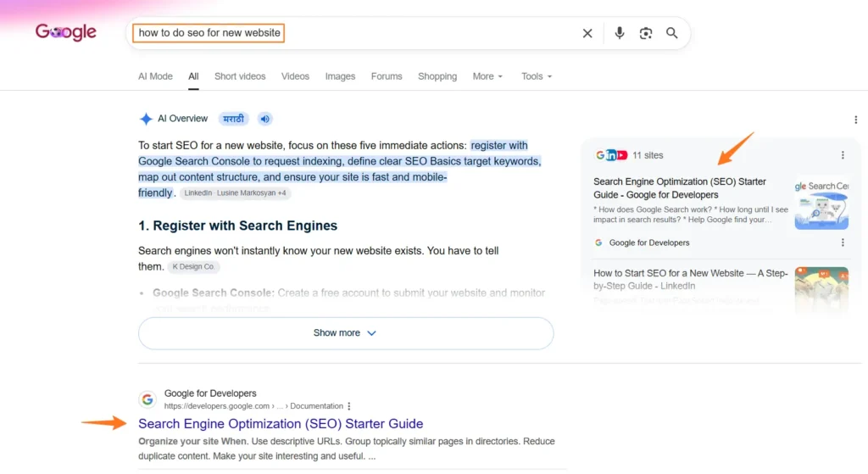The height and width of the screenshot is (474, 868).
Task: Click the AI Overview sparkle icon
Action: click(146, 119)
